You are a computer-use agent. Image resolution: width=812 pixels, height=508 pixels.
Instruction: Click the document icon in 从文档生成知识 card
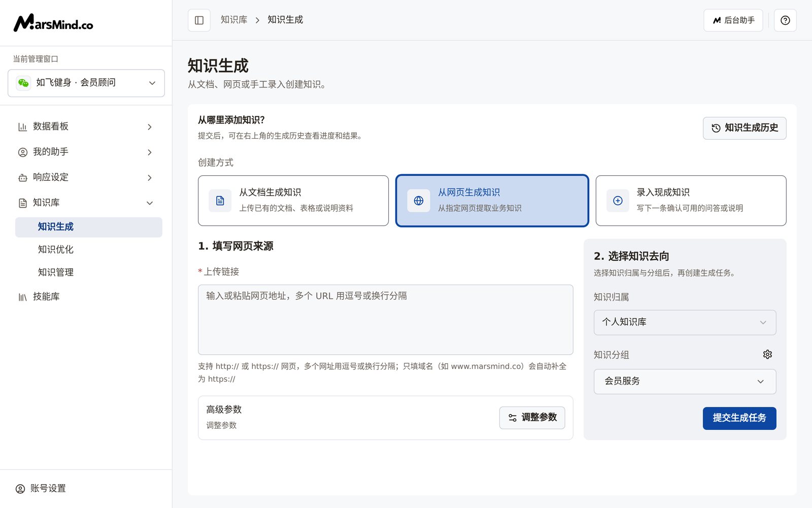point(220,201)
